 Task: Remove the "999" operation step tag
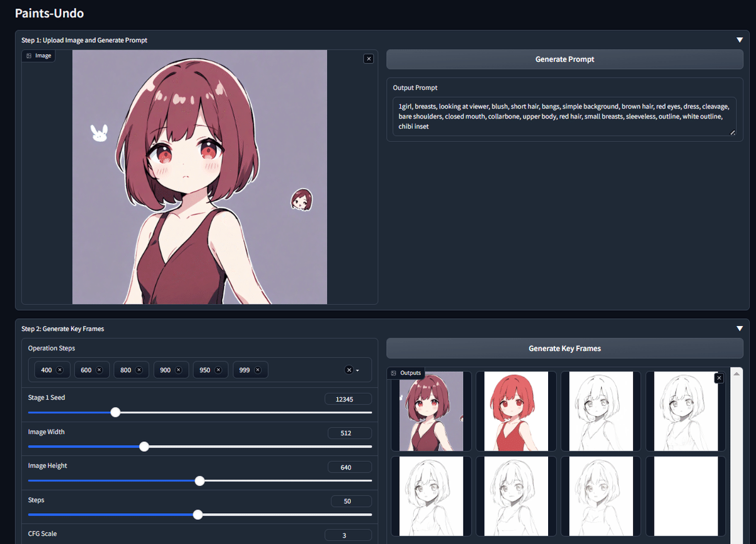click(259, 369)
